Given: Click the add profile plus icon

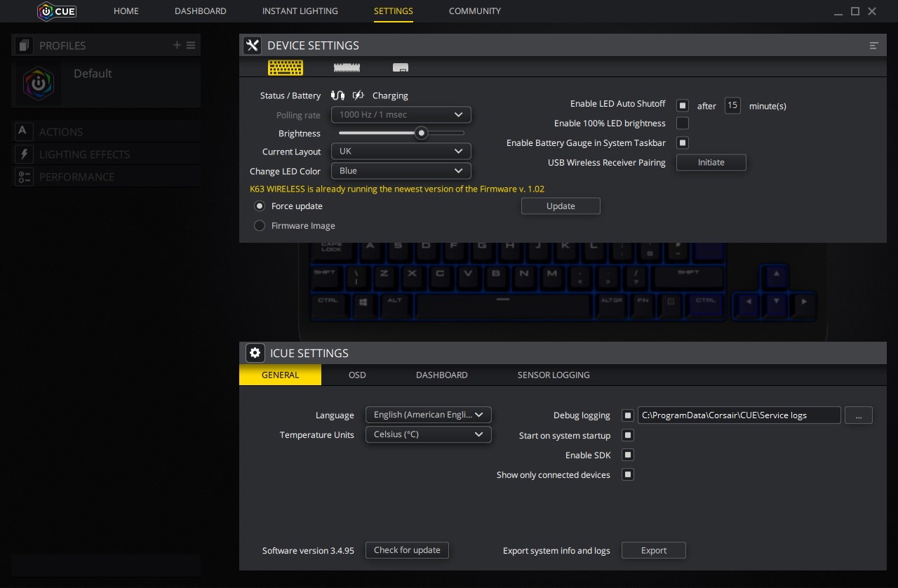Looking at the screenshot, I should point(177,46).
